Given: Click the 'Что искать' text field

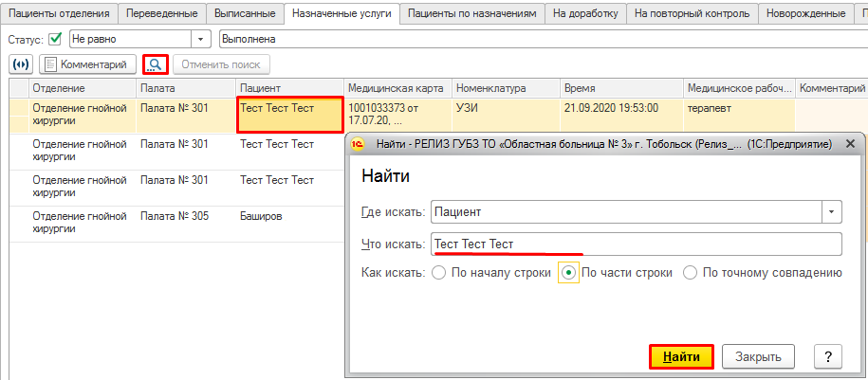Looking at the screenshot, I should click(x=636, y=244).
